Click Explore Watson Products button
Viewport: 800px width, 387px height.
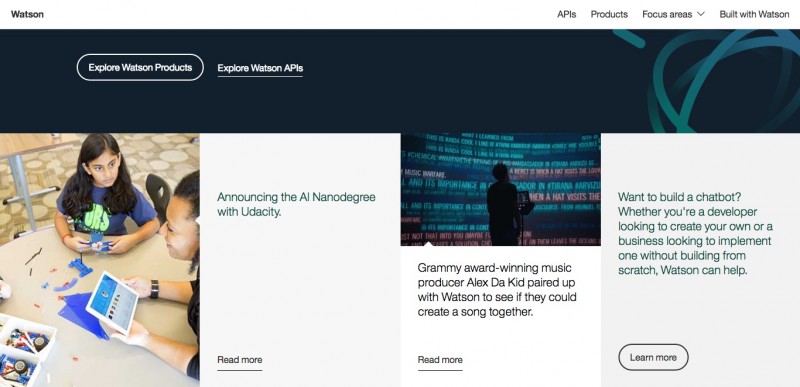click(x=140, y=67)
